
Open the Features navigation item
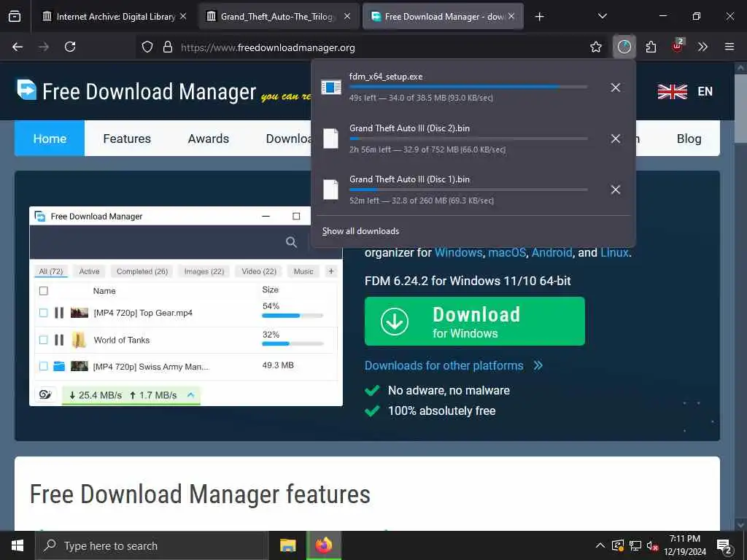[x=127, y=139]
